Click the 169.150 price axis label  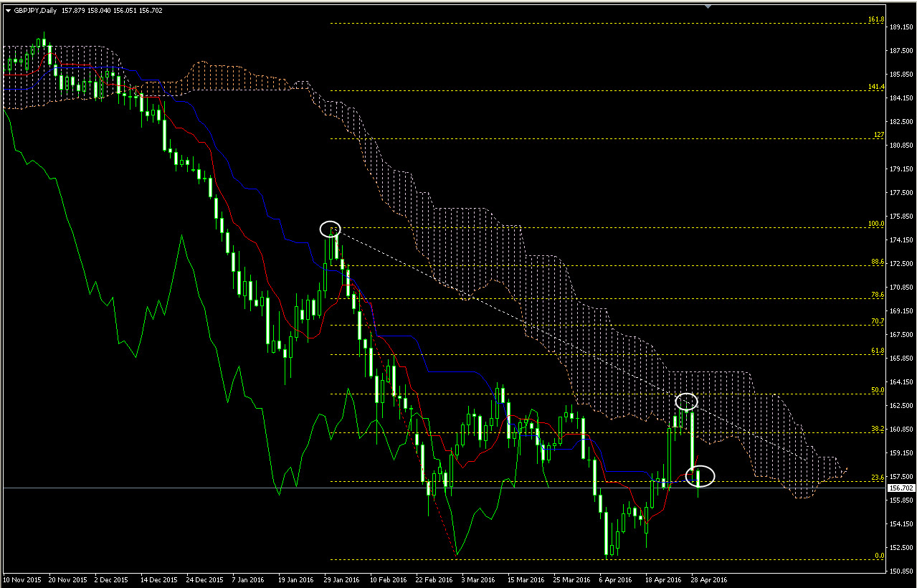(901, 311)
